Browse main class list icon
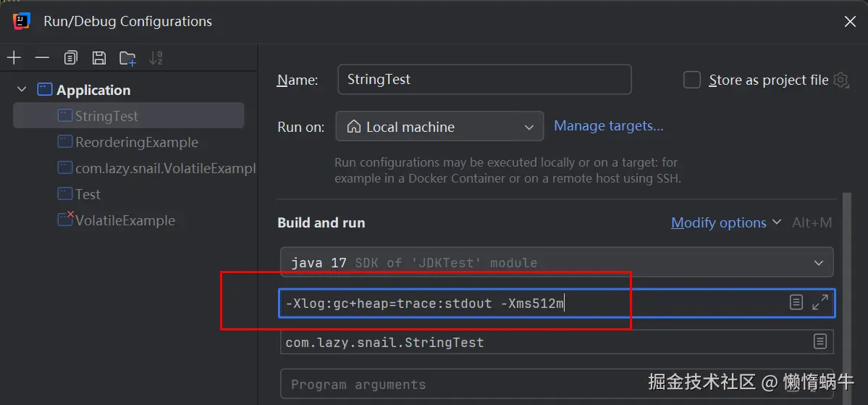Viewport: 868px width, 405px height. pyautogui.click(x=820, y=341)
